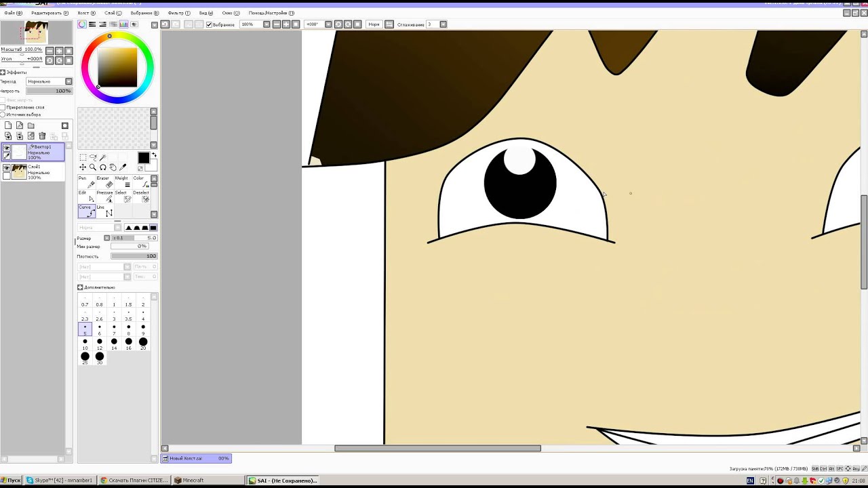Open the Новый Холст.sai document tab
868x488 pixels.
coord(197,458)
